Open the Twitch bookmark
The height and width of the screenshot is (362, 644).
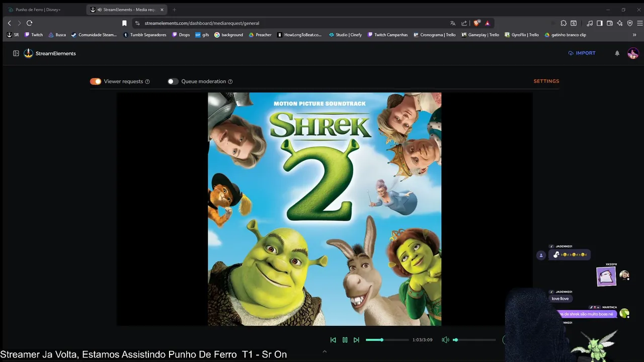point(34,35)
